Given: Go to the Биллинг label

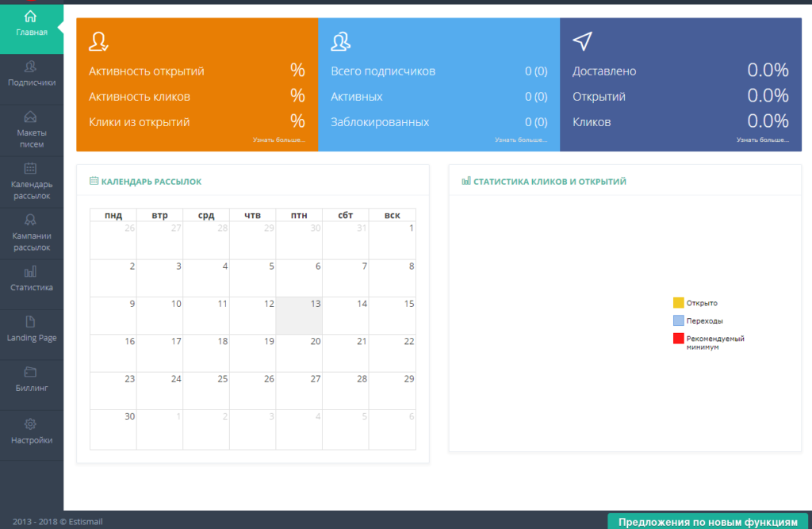Looking at the screenshot, I should (x=32, y=388).
